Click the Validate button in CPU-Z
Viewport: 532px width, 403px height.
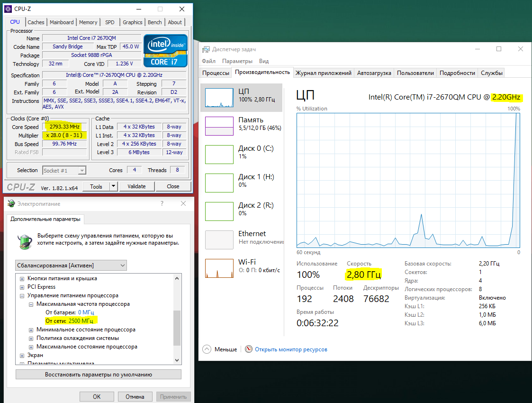136,186
